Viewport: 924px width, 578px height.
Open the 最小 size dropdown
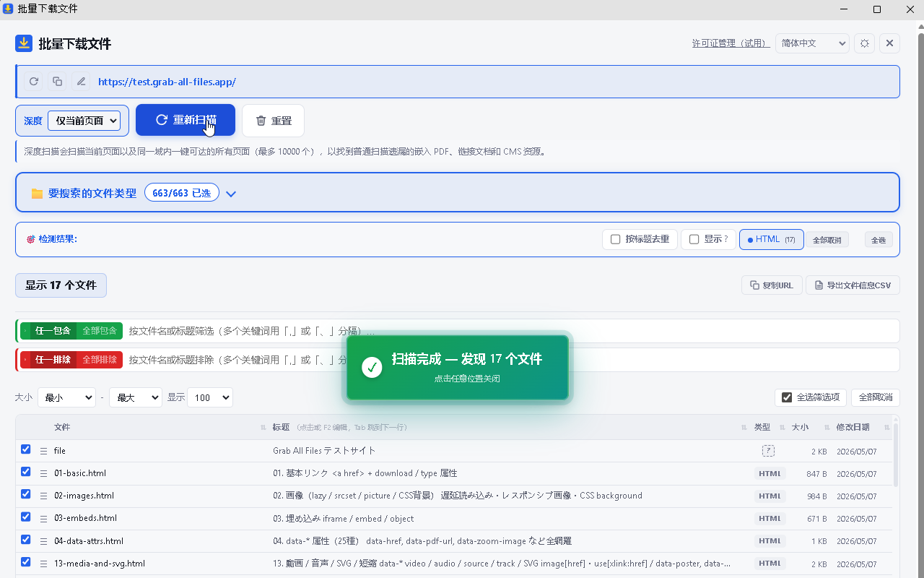[66, 397]
